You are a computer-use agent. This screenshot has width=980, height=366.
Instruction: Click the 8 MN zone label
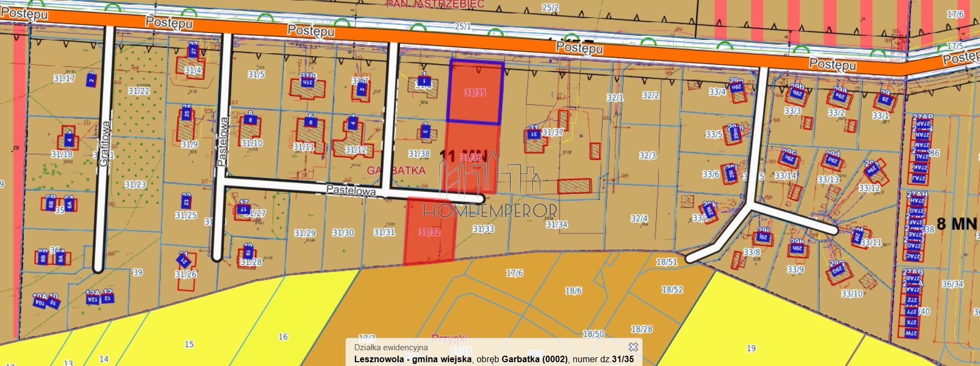[x=957, y=223]
